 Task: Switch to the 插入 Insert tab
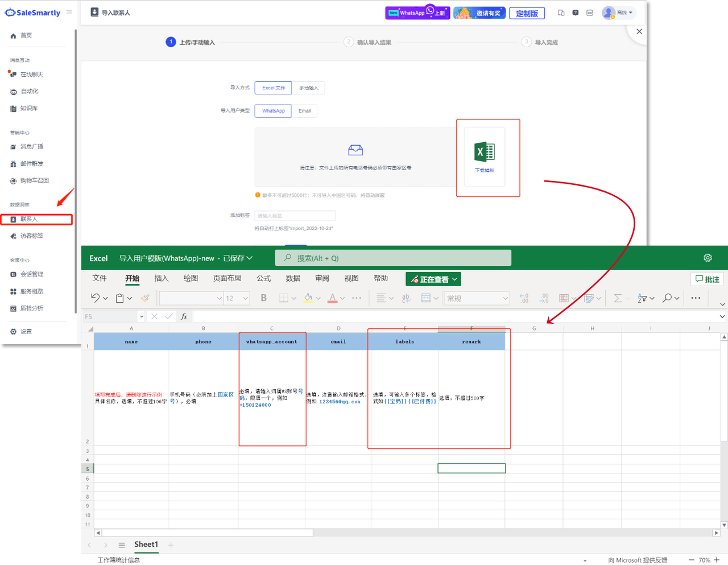(x=162, y=279)
